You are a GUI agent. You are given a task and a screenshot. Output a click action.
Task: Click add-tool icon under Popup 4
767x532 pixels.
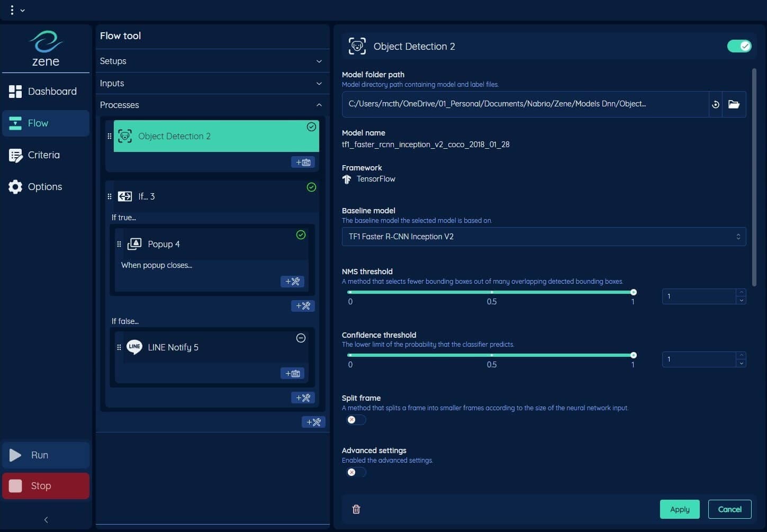point(292,282)
